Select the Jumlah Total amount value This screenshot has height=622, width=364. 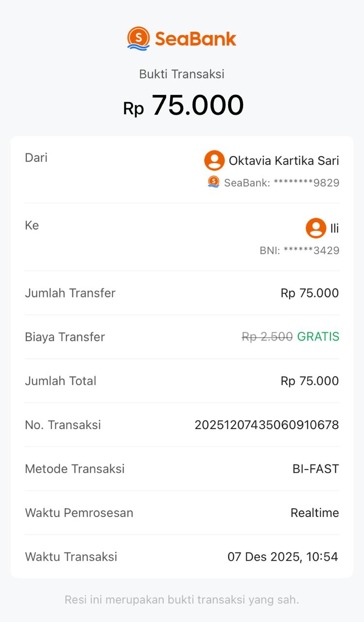(310, 381)
